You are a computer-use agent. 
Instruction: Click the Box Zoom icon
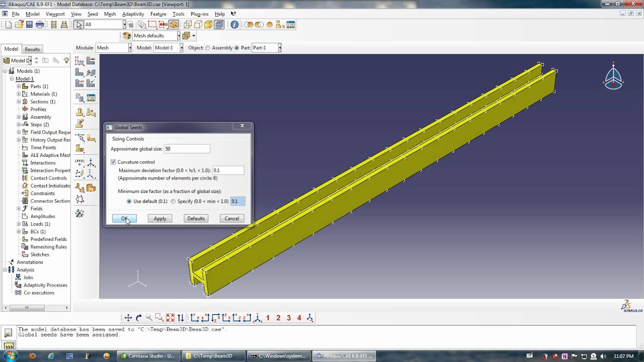159,318
